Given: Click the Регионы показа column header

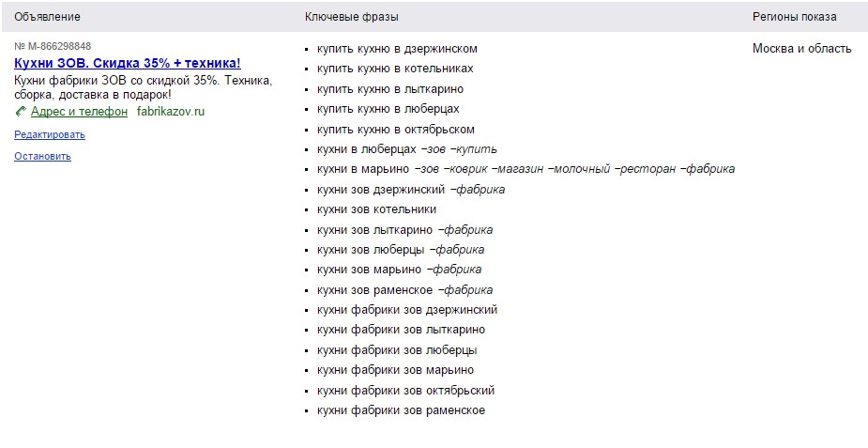Looking at the screenshot, I should [x=794, y=17].
